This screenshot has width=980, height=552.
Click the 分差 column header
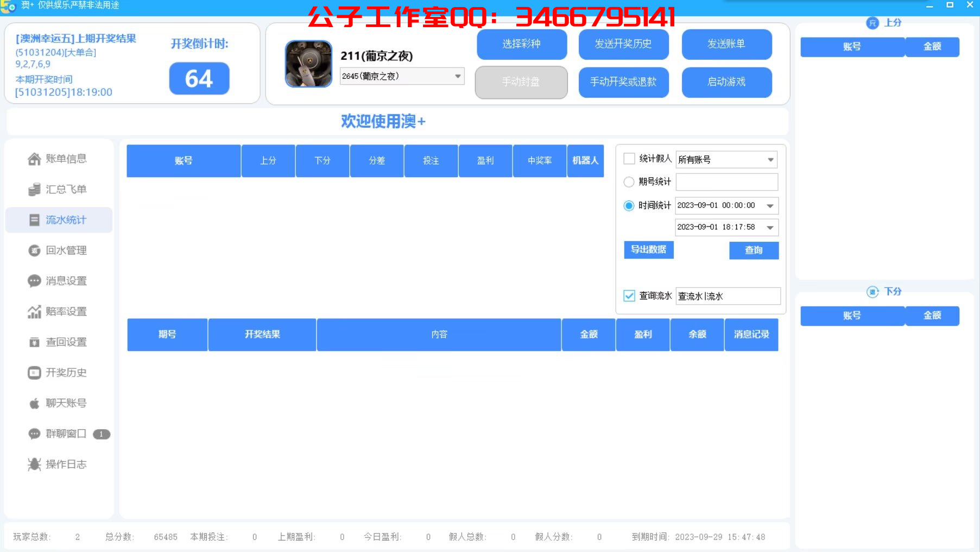(377, 161)
